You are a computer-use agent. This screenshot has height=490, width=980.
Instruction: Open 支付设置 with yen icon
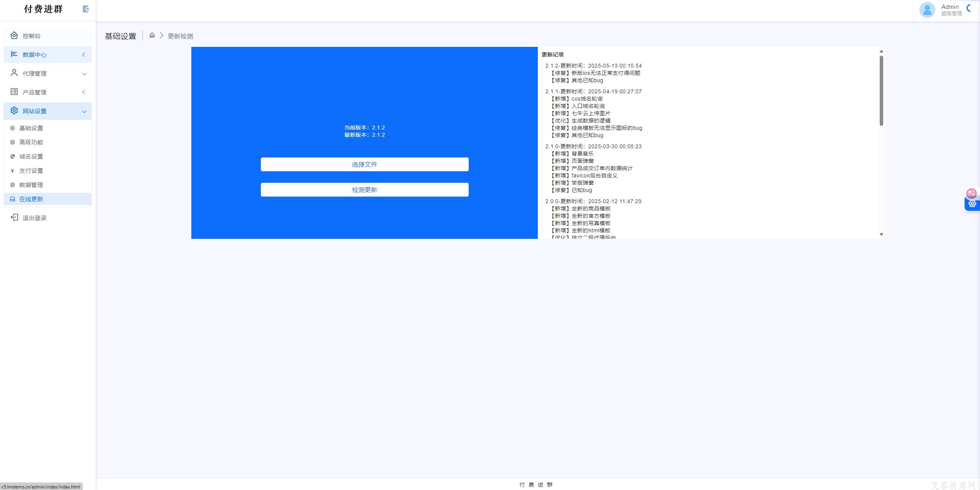coord(31,171)
